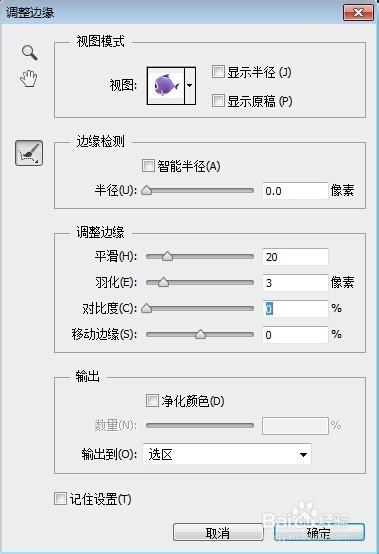Expand the 输出到(O) dropdown
The height and width of the screenshot is (554, 379).
(227, 454)
